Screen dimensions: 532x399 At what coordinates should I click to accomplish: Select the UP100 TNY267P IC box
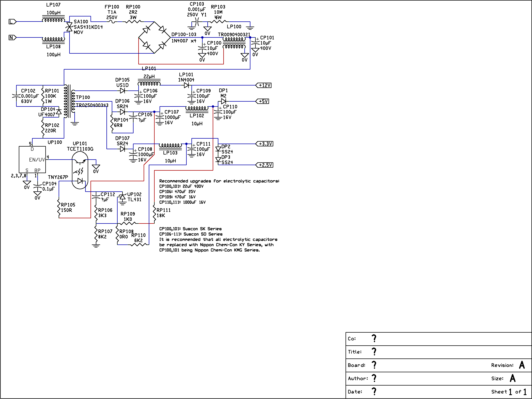tap(32, 159)
